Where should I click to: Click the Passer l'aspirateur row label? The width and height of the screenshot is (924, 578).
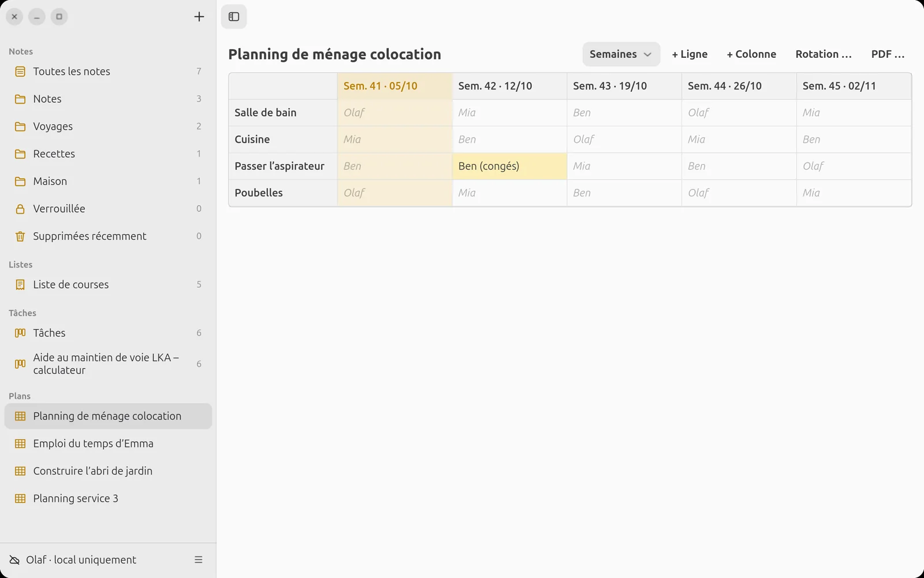coord(283,166)
